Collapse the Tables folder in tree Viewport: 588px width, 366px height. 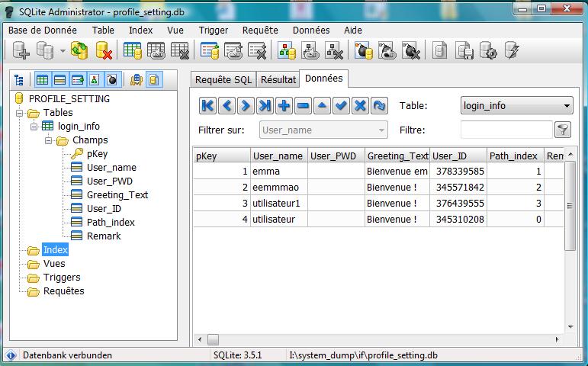20,113
